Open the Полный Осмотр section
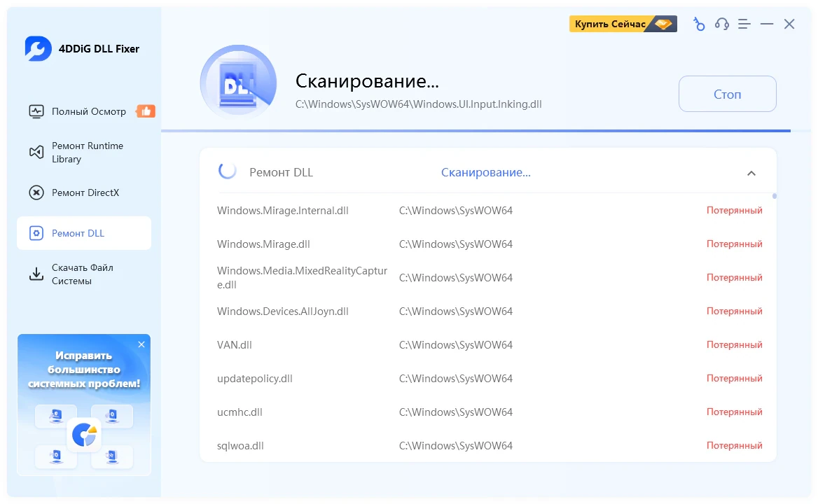 [x=84, y=111]
